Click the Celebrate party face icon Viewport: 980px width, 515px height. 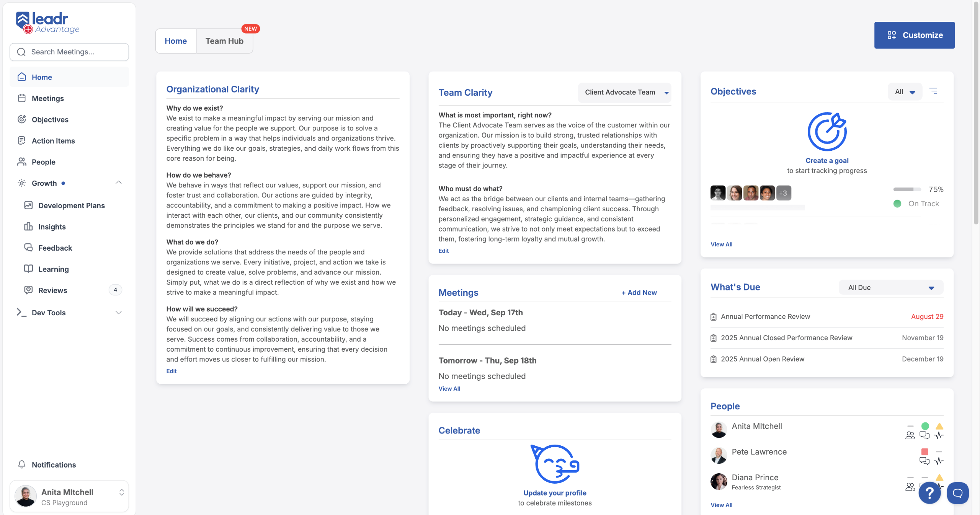[554, 464]
